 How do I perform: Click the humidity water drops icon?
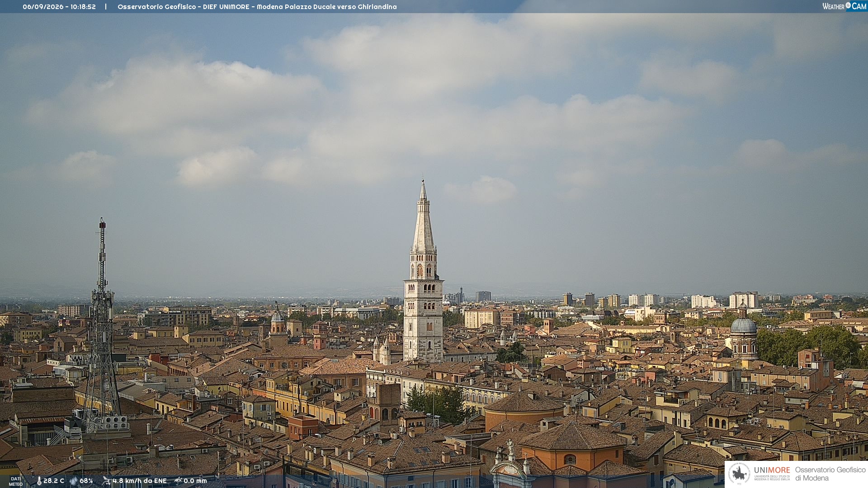pos(74,481)
